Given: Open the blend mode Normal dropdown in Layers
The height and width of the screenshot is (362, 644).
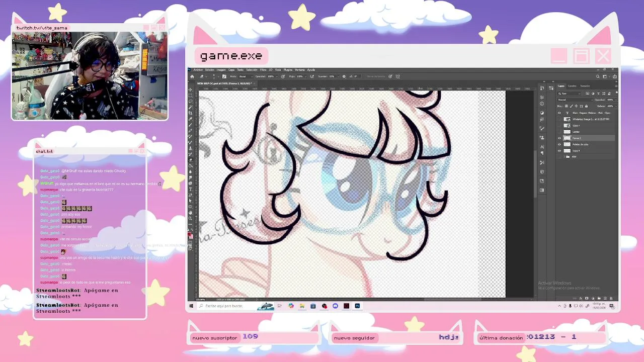Looking at the screenshot, I should click(575, 100).
